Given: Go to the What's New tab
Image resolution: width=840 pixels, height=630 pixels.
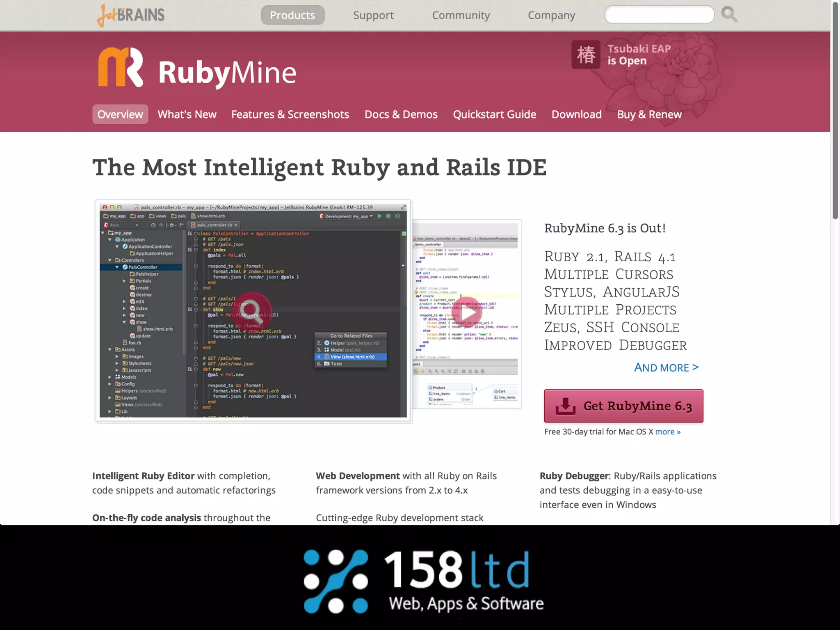Looking at the screenshot, I should pos(187,114).
